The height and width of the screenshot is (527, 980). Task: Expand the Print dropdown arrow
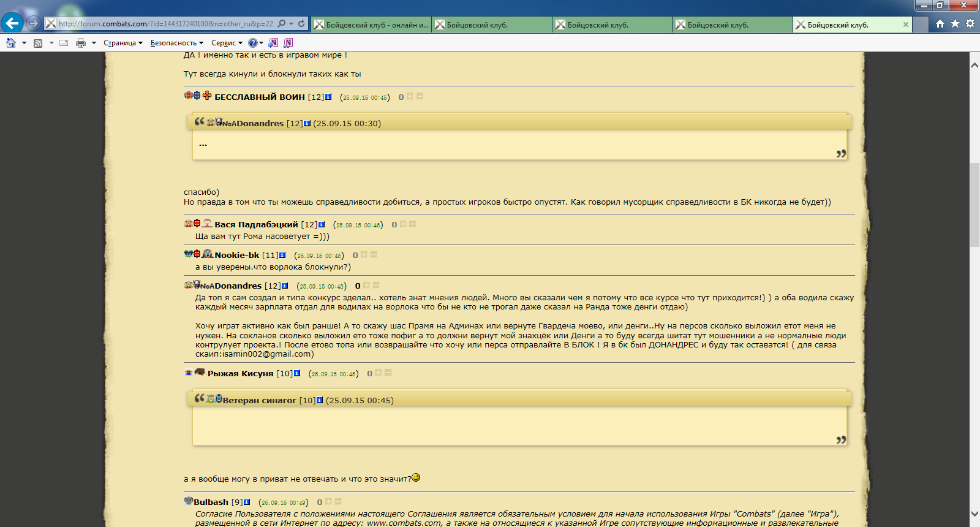tap(94, 43)
